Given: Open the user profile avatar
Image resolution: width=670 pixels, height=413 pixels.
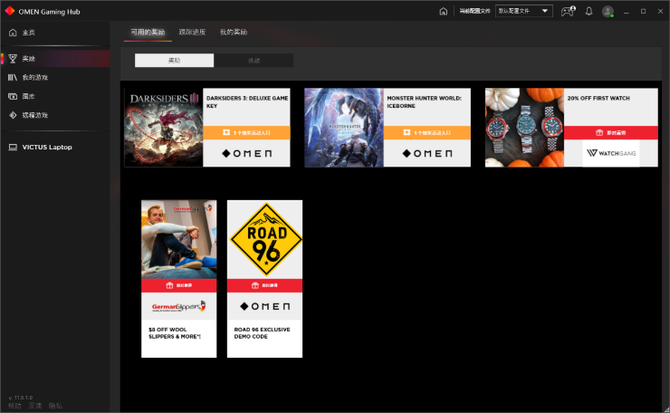Looking at the screenshot, I should click(x=608, y=11).
